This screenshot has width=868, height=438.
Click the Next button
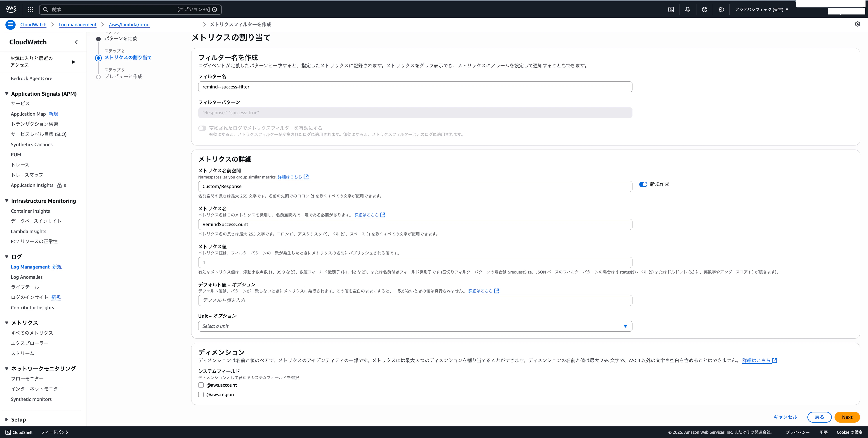(847, 417)
